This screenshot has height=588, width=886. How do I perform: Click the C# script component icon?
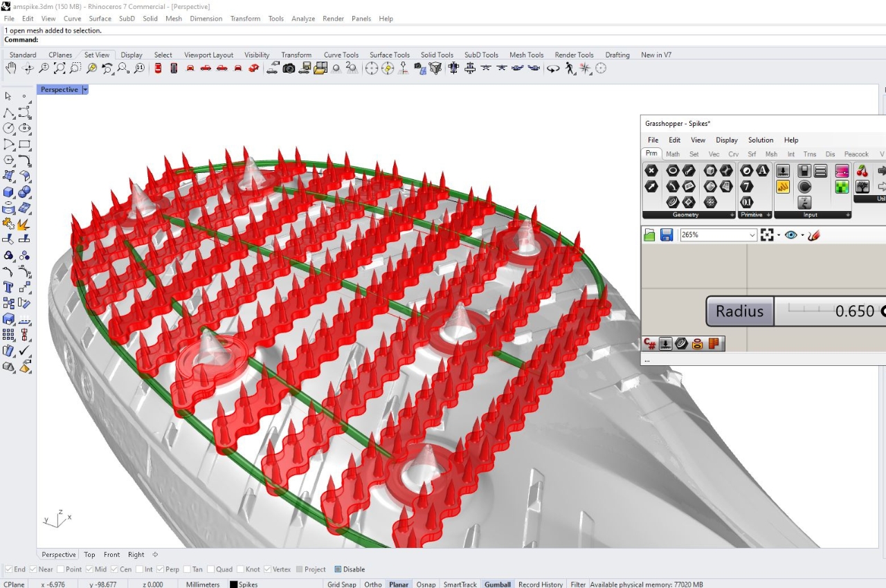point(650,344)
